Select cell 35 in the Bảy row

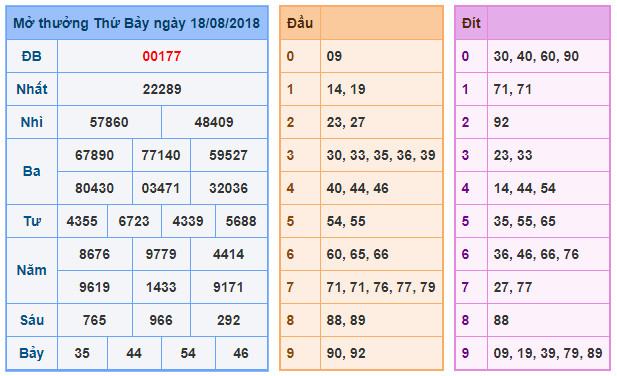(82, 354)
